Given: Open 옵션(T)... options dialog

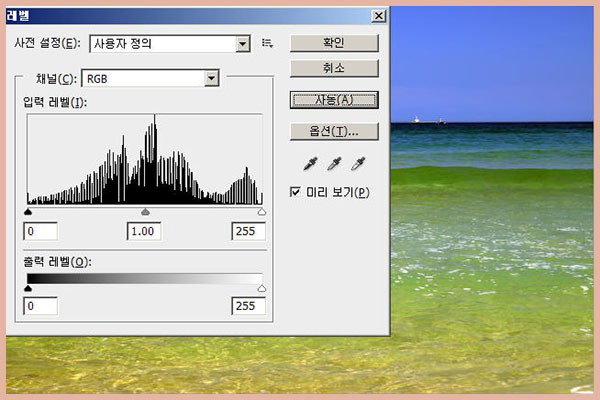Looking at the screenshot, I should tap(334, 131).
